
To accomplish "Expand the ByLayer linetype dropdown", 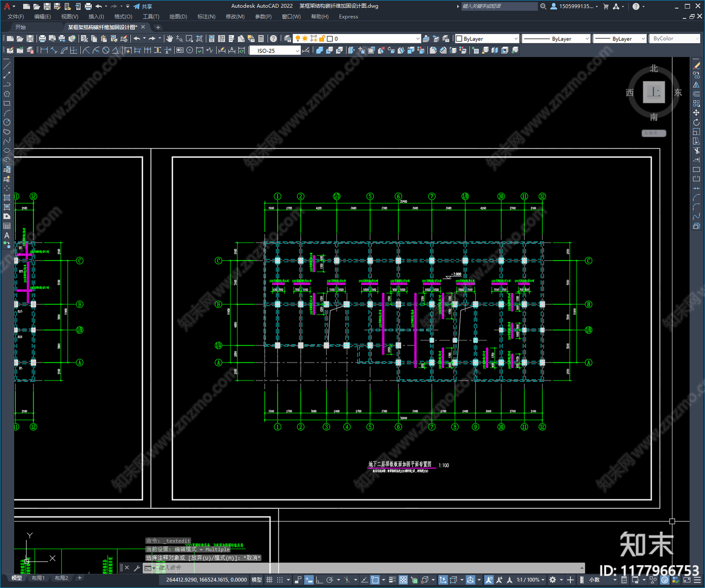I will (556, 39).
